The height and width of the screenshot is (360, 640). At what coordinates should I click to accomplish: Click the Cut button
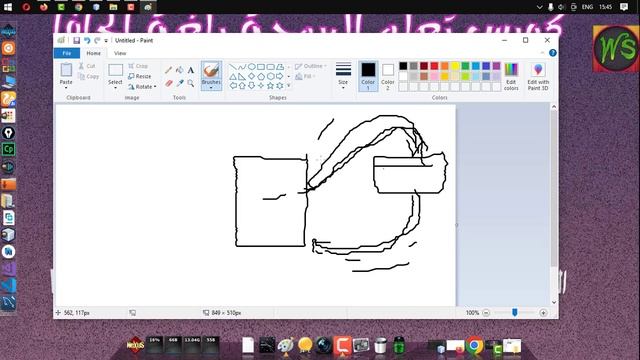(x=87, y=66)
